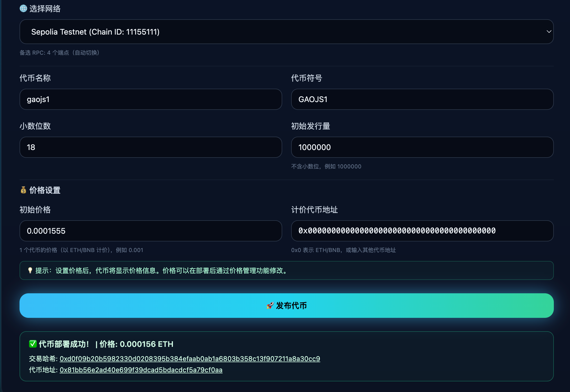Click the rocket icon on the publish button
This screenshot has height=392, width=570.
coord(270,306)
